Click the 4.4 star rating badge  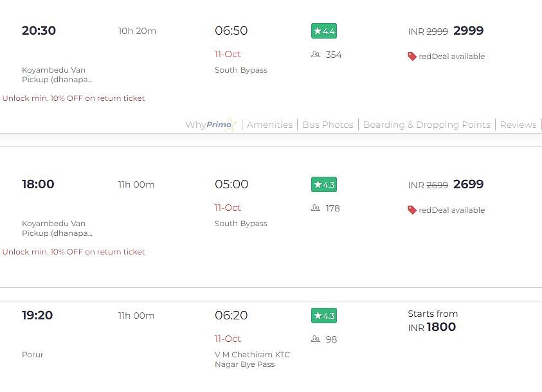point(323,31)
